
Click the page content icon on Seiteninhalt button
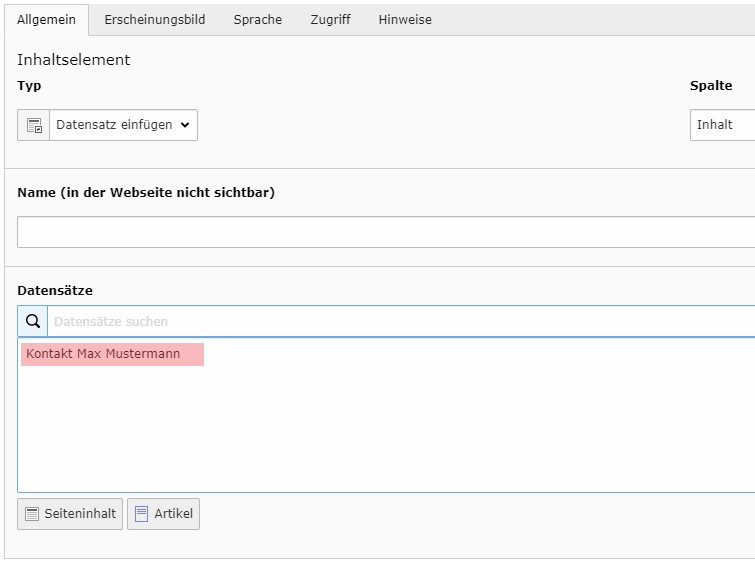[x=32, y=514]
